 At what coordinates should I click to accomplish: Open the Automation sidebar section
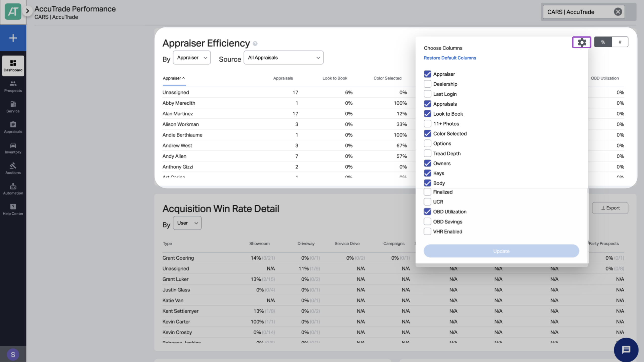pyautogui.click(x=13, y=189)
